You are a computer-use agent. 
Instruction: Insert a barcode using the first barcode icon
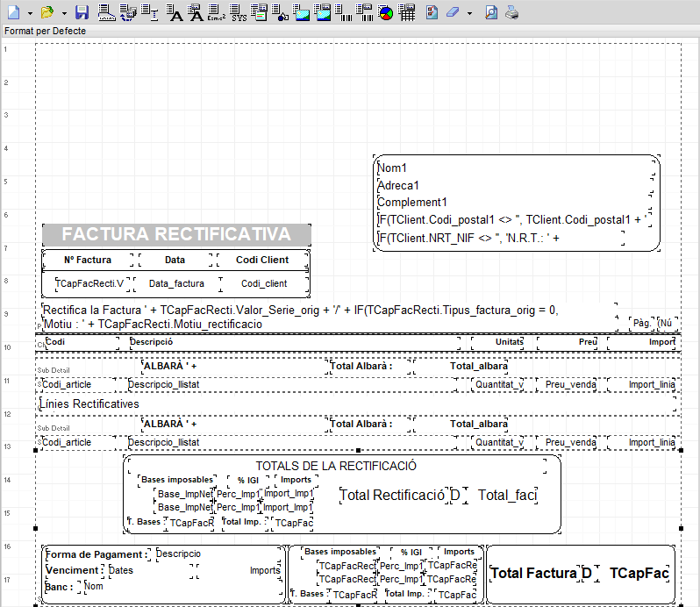343,12
